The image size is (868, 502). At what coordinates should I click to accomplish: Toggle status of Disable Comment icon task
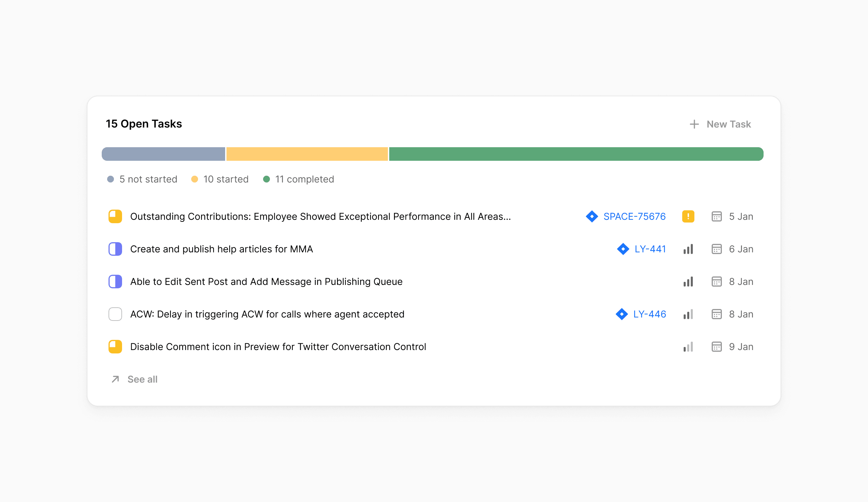pos(115,347)
